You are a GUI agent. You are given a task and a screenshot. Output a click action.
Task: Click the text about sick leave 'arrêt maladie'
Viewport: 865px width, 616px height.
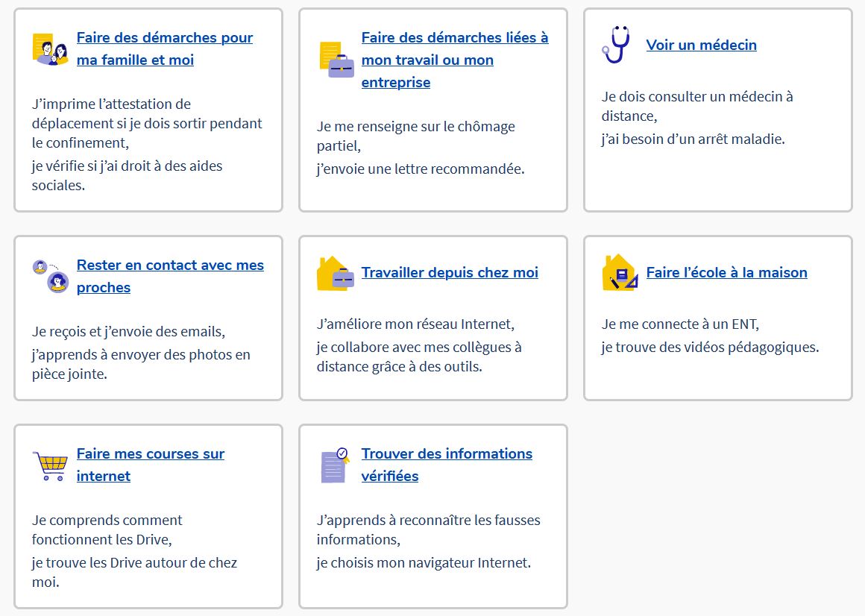click(x=693, y=139)
